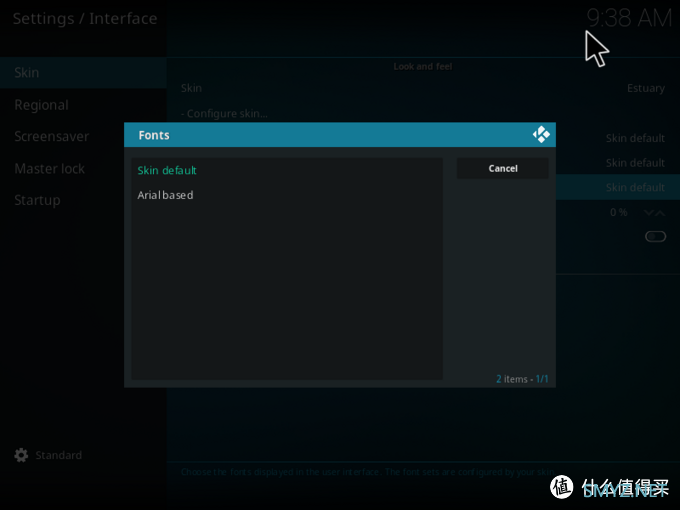The image size is (680, 510).
Task: Click the Settings / Interface heading
Action: (85, 18)
